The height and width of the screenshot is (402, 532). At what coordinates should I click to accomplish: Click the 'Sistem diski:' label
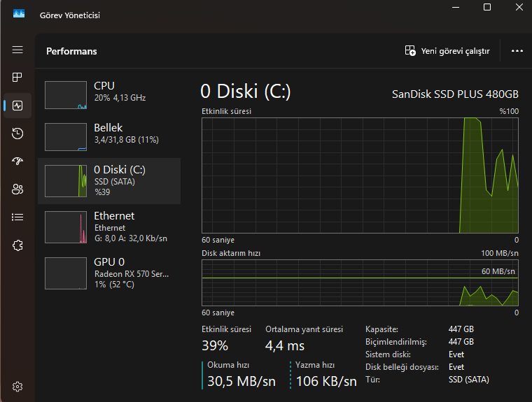(x=388, y=354)
